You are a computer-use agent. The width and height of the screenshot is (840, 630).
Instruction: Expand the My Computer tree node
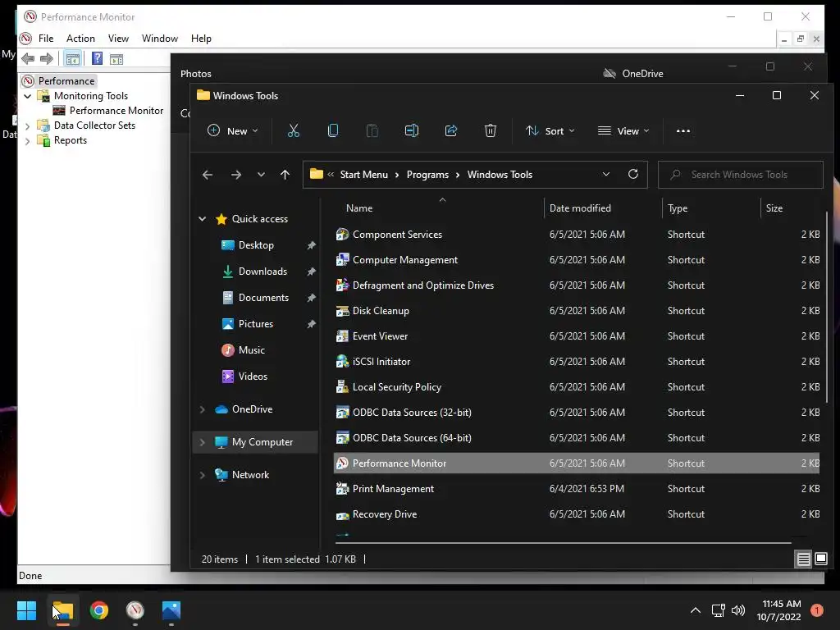[203, 442]
